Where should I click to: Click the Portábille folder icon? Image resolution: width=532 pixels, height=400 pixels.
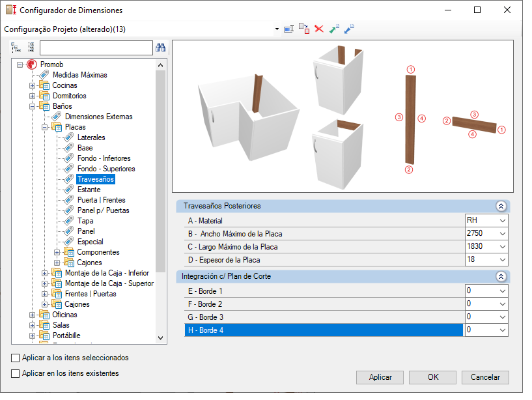coord(44,336)
